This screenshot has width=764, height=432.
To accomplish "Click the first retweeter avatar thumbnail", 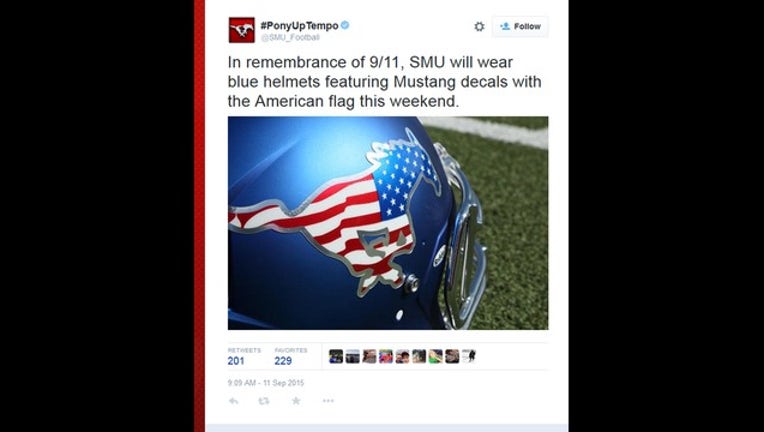I will coord(336,357).
